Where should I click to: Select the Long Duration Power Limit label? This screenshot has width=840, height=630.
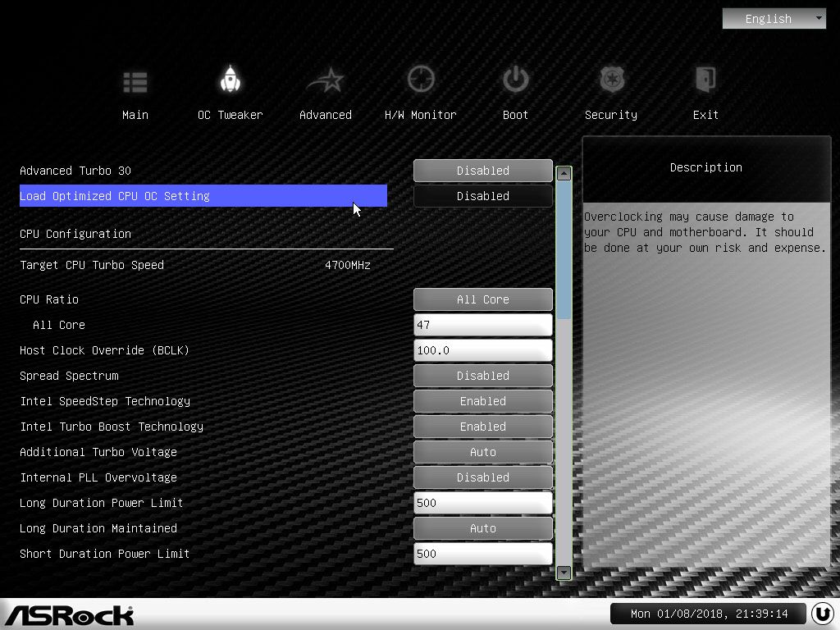101,503
